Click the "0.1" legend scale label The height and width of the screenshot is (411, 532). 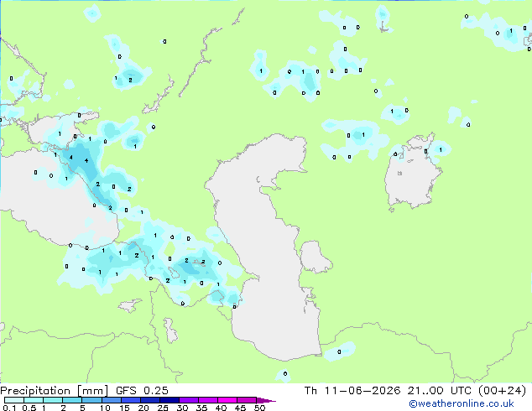coord(9,408)
